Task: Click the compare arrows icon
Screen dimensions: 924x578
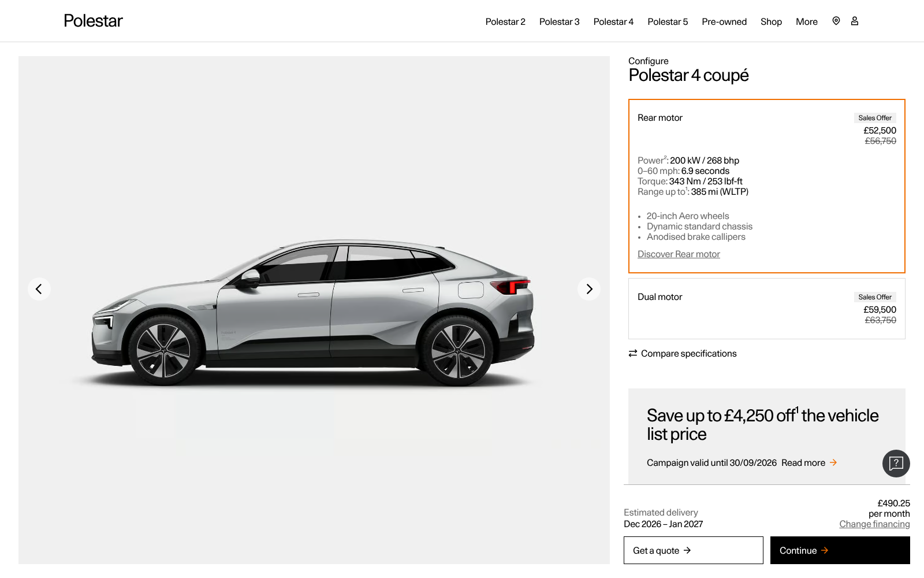Action: [x=633, y=353]
